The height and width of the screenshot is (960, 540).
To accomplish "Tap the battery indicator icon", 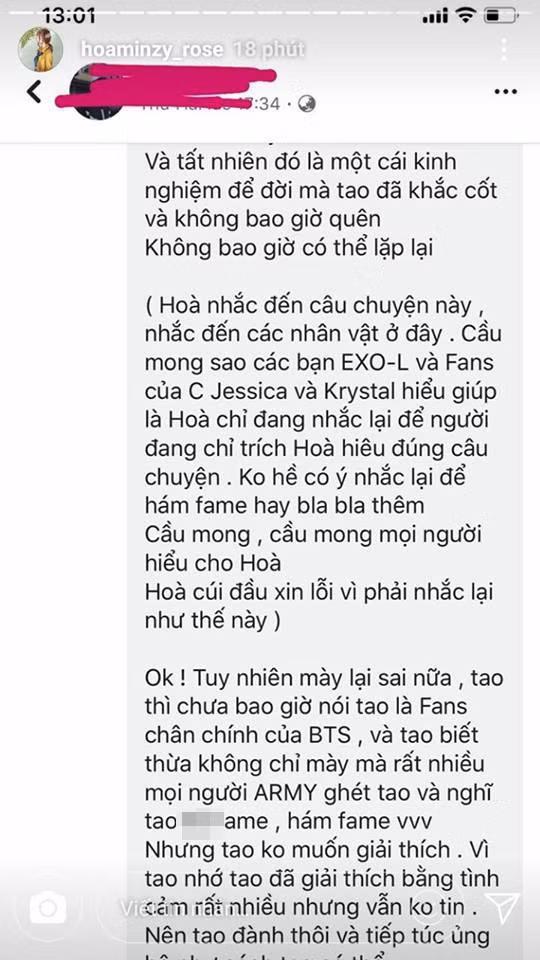I will pos(501,16).
